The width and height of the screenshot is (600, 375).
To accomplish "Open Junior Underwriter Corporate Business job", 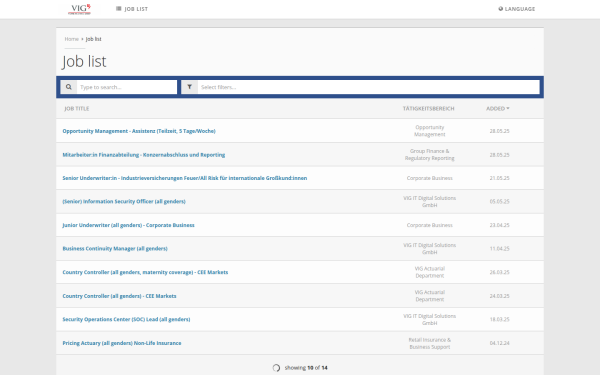I will 128,225.
